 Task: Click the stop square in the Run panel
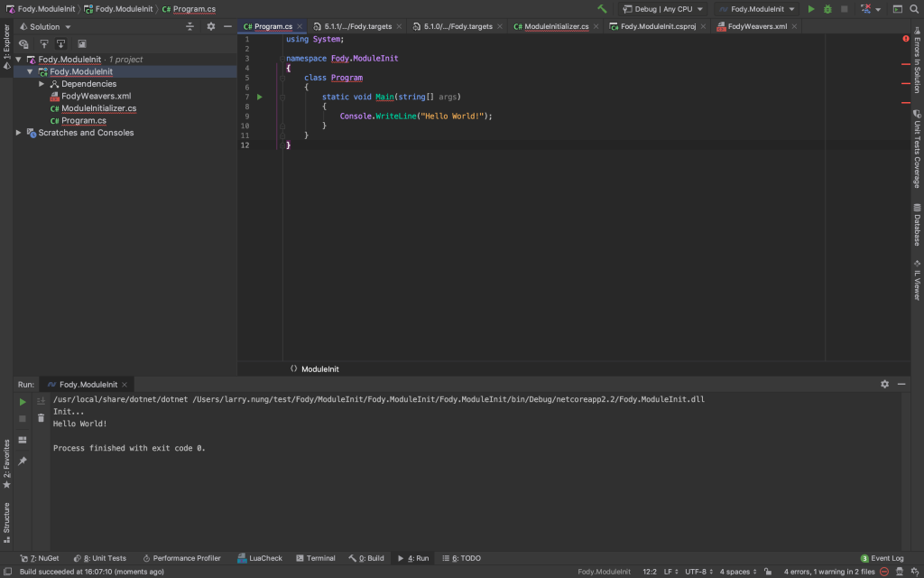click(23, 418)
